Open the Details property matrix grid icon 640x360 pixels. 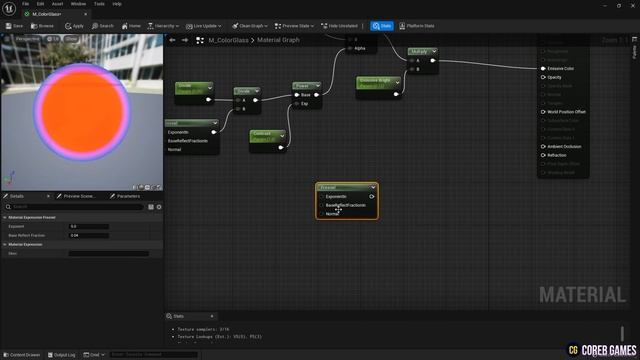coord(151,207)
